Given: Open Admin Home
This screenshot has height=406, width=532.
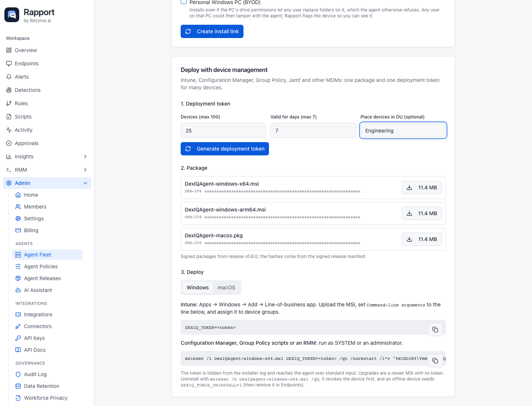Looking at the screenshot, I should [x=47, y=195].
